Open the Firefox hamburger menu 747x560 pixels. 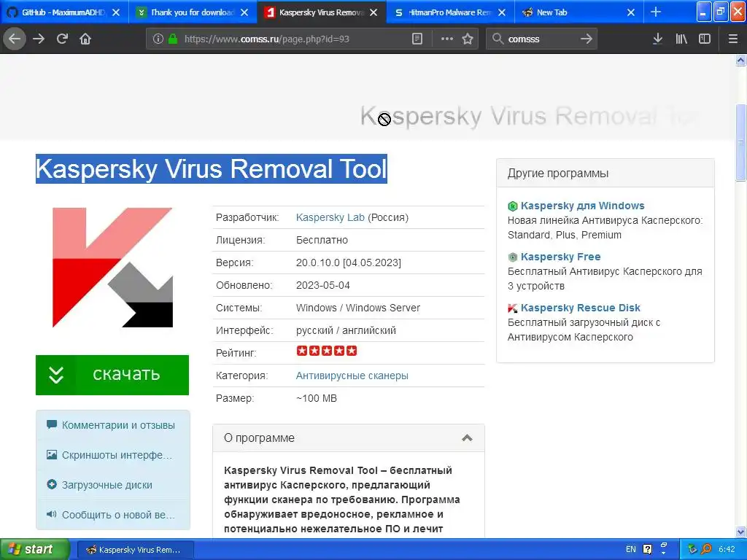733,39
